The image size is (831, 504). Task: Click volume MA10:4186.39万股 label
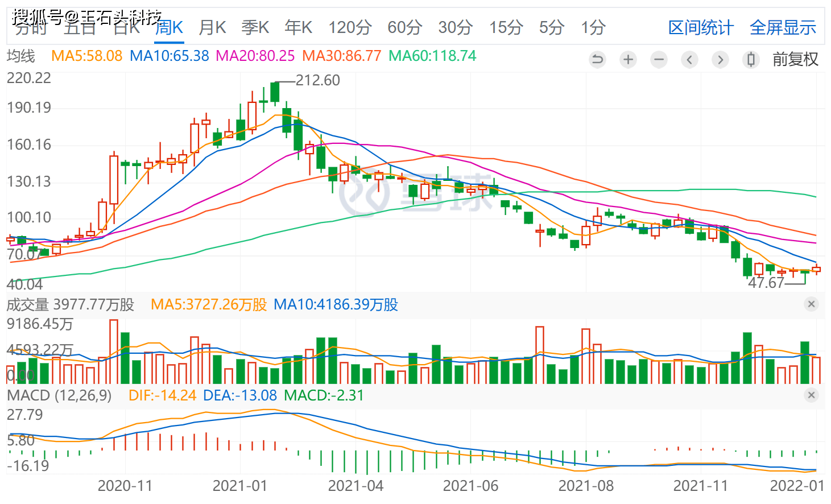[336, 304]
